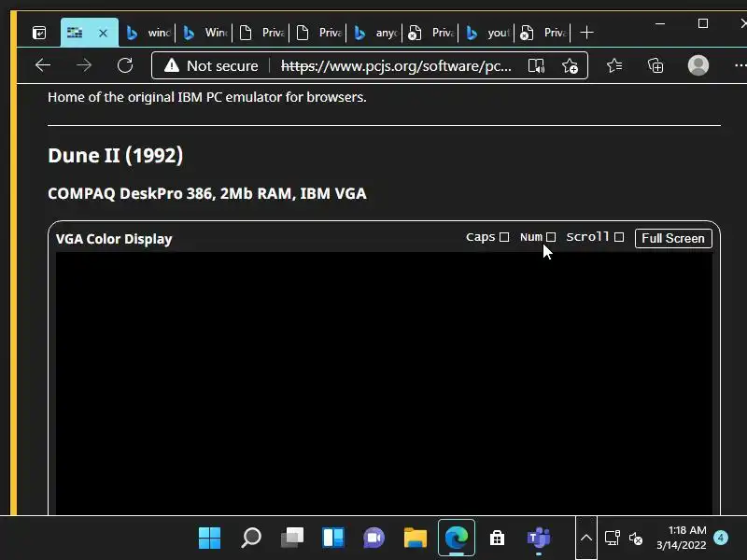Maximize the Edge browser window
747x560 pixels.
tap(703, 23)
